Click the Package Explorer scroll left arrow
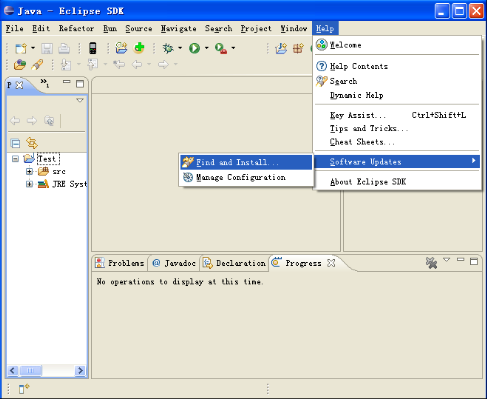The image size is (487, 399). pyautogui.click(x=13, y=370)
